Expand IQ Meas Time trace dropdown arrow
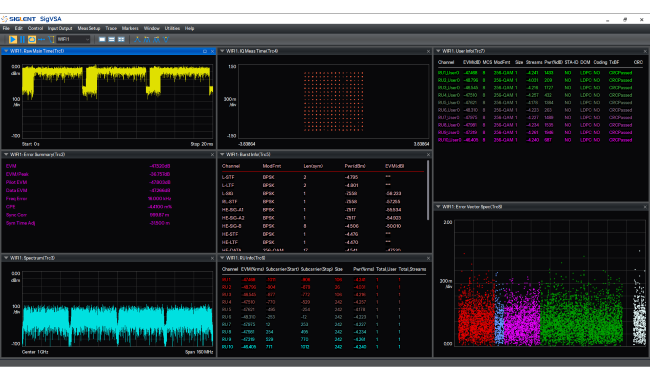 point(222,51)
